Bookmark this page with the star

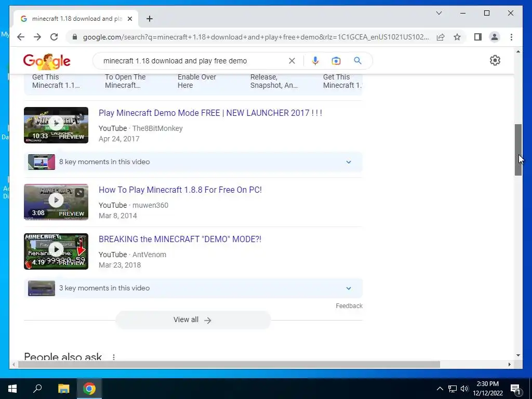coord(457,37)
